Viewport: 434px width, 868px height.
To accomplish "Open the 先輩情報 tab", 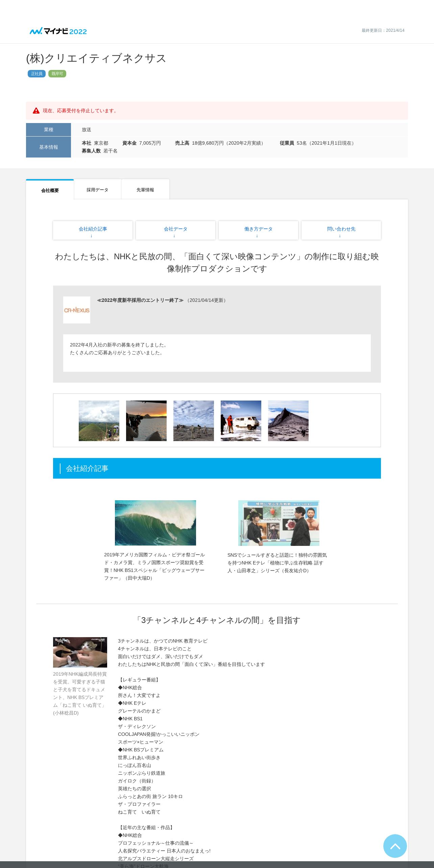I will coord(145,190).
